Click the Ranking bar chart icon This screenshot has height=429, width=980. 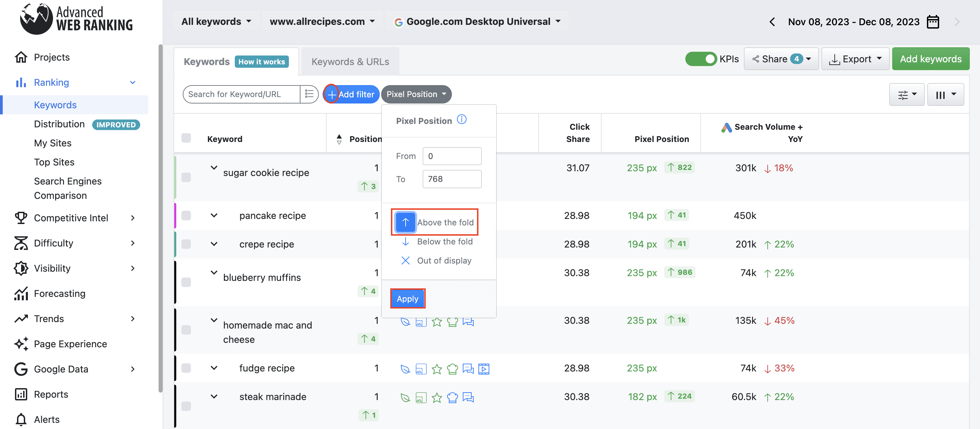tap(21, 82)
